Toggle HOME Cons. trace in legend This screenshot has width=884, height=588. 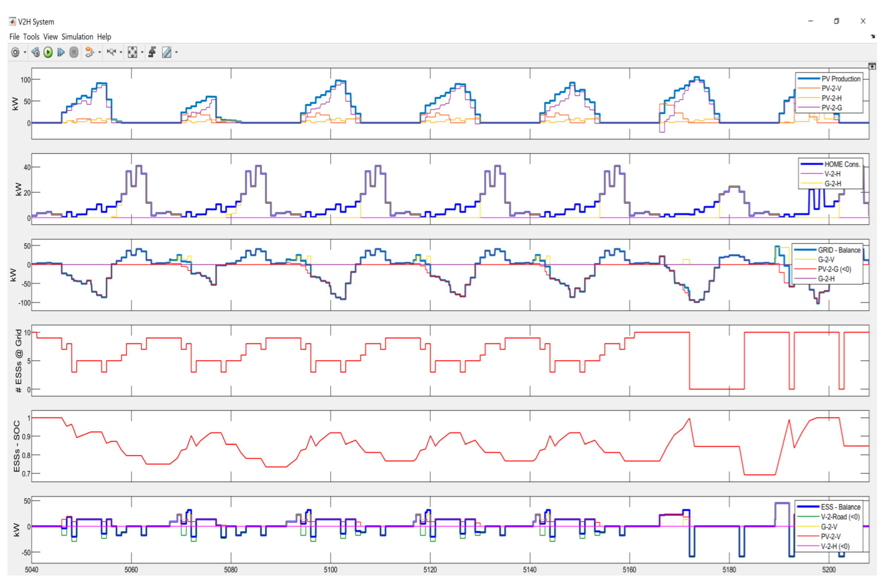click(842, 164)
